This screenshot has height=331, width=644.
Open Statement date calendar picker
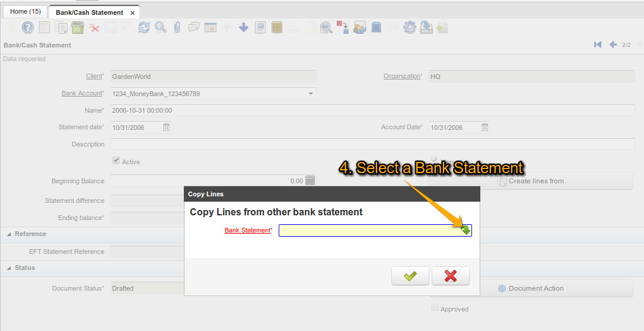click(167, 128)
